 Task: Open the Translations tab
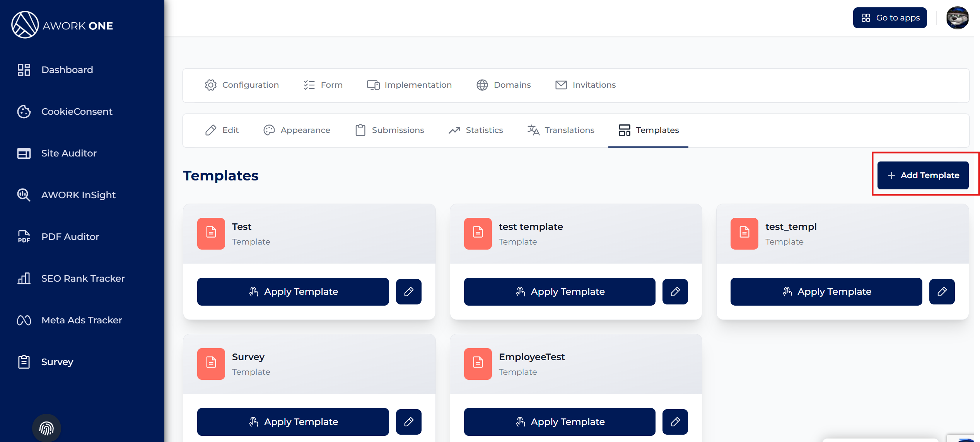pyautogui.click(x=561, y=130)
